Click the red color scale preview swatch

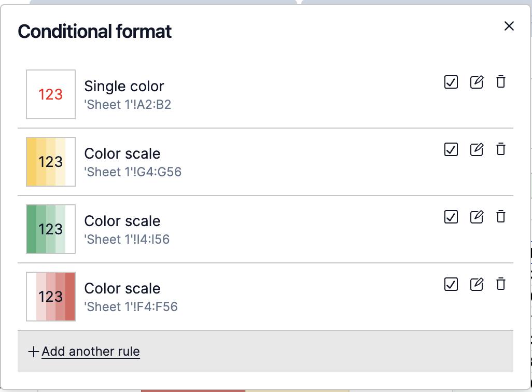51,297
